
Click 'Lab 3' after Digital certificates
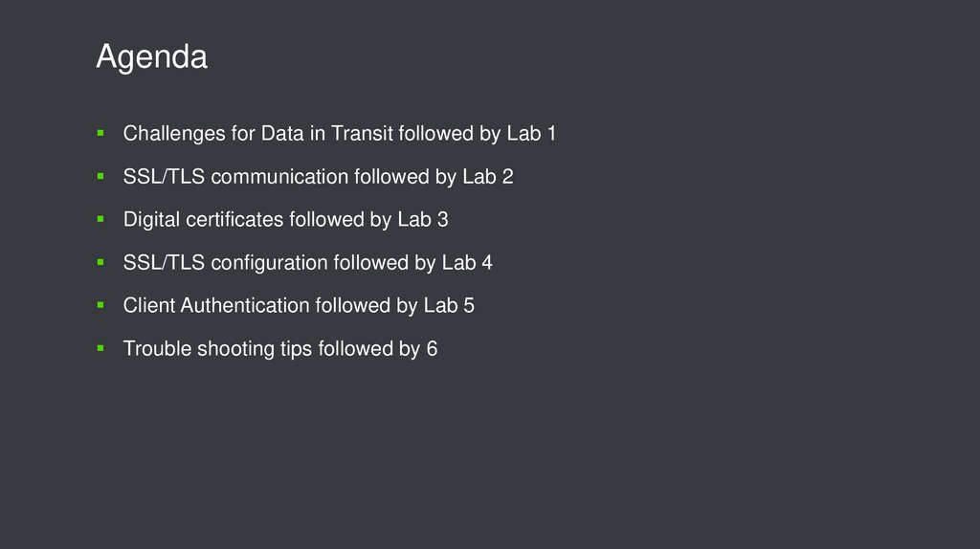pyautogui.click(x=422, y=220)
